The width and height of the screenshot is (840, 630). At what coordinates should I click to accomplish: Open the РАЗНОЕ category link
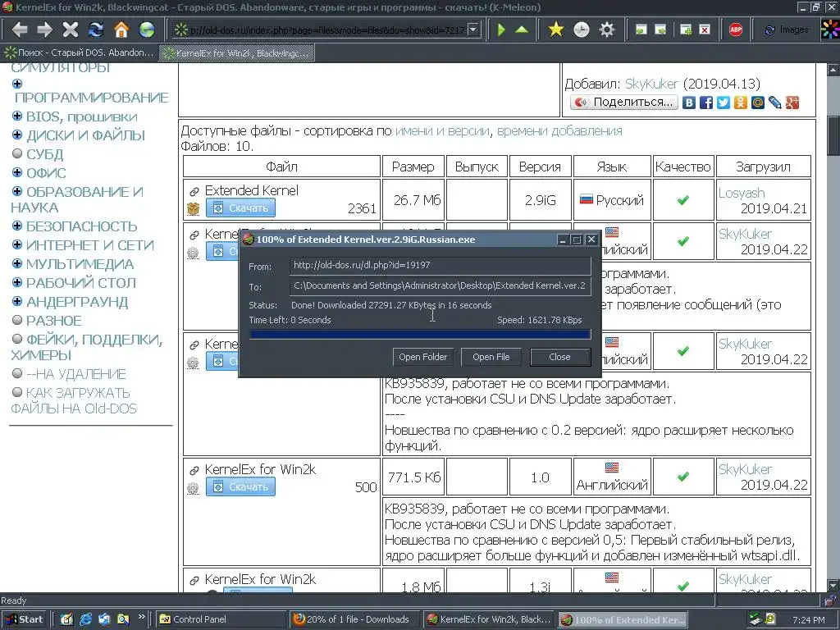pos(54,321)
